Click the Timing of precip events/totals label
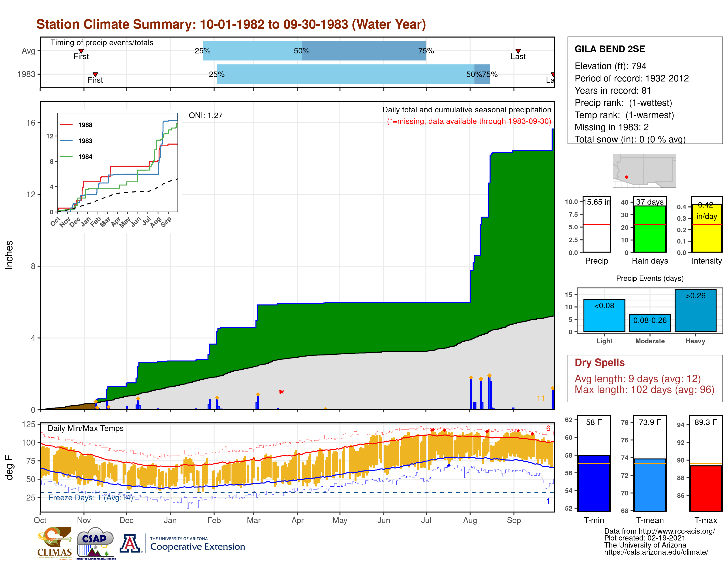Image resolution: width=728 pixels, height=563 pixels. [x=102, y=43]
